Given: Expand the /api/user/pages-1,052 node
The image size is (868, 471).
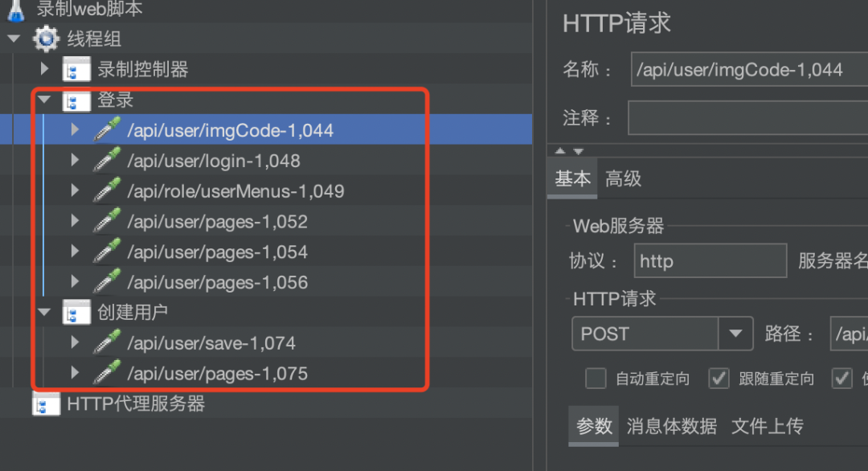Looking at the screenshot, I should [75, 221].
